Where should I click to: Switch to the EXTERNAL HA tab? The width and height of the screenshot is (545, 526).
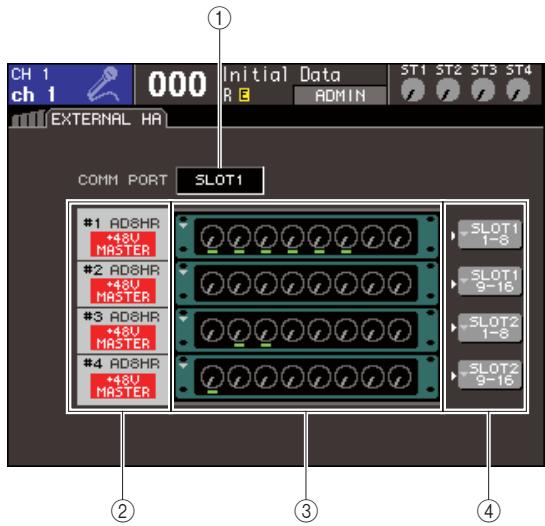pyautogui.click(x=107, y=119)
